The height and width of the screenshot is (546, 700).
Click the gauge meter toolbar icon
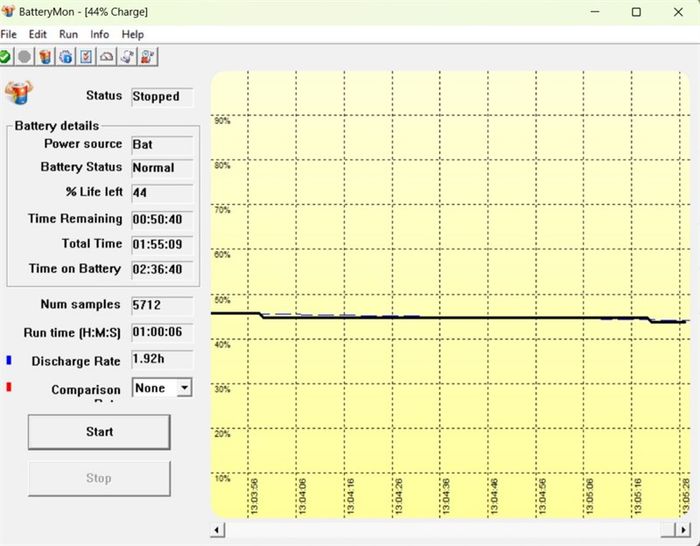pyautogui.click(x=107, y=57)
